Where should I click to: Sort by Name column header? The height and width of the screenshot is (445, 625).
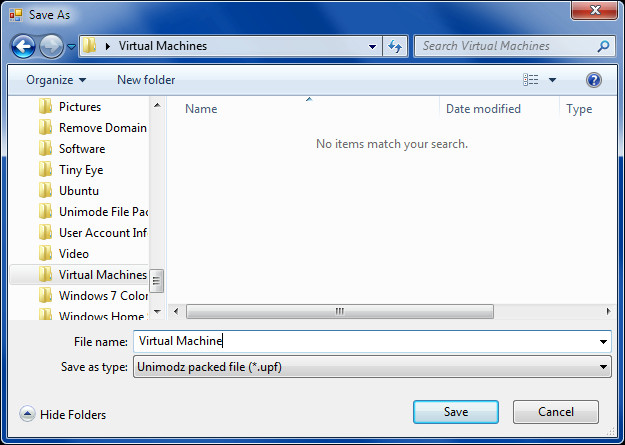pyautogui.click(x=201, y=109)
